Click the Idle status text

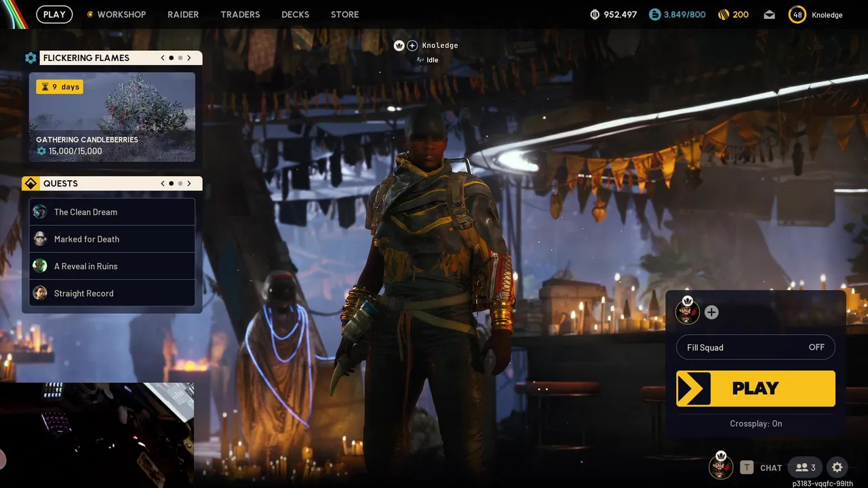coord(432,60)
